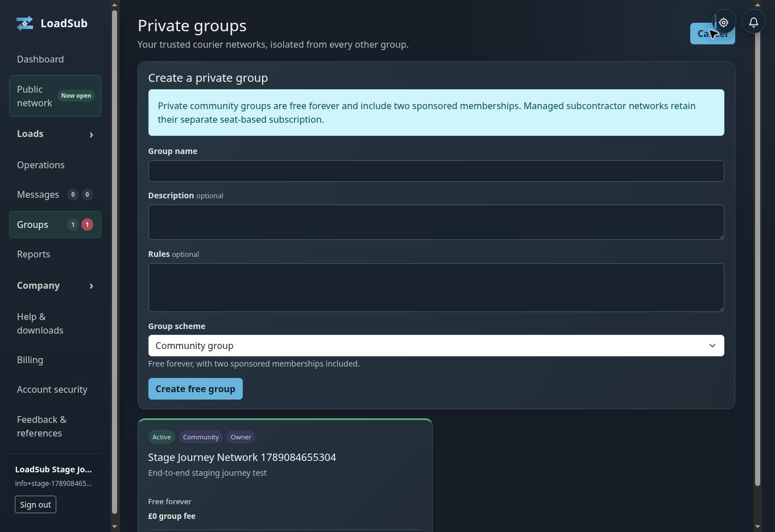
Task: Click 'End-to-end staging journey test' description
Action: (x=208, y=473)
